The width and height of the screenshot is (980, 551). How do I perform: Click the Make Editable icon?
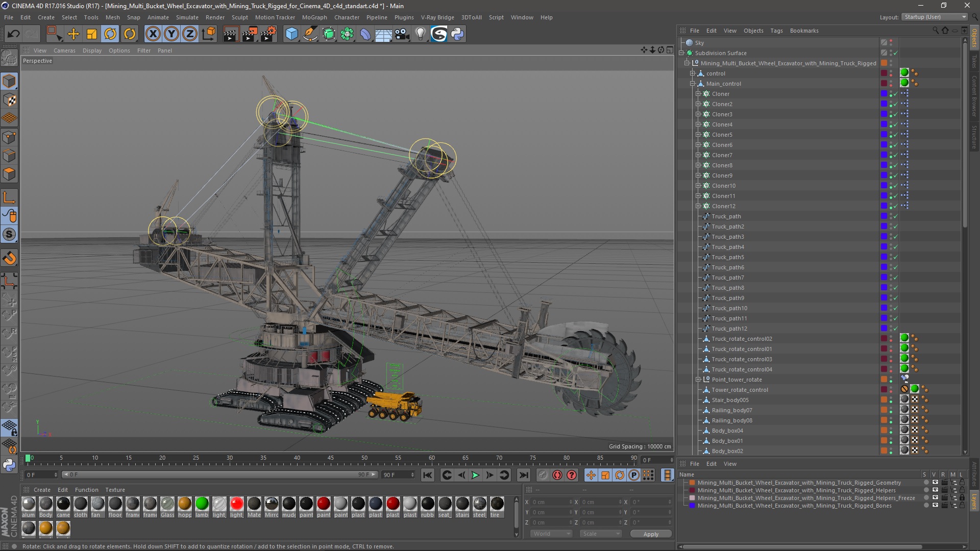coord(9,58)
